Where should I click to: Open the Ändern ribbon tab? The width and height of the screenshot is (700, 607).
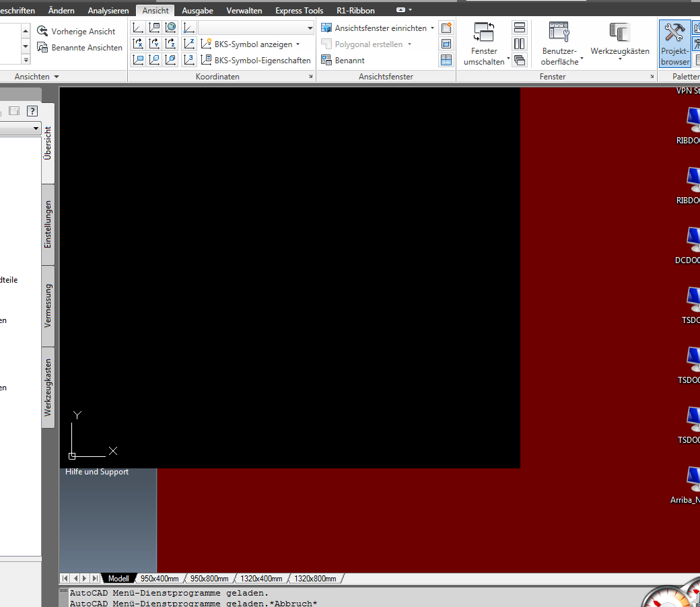[61, 10]
